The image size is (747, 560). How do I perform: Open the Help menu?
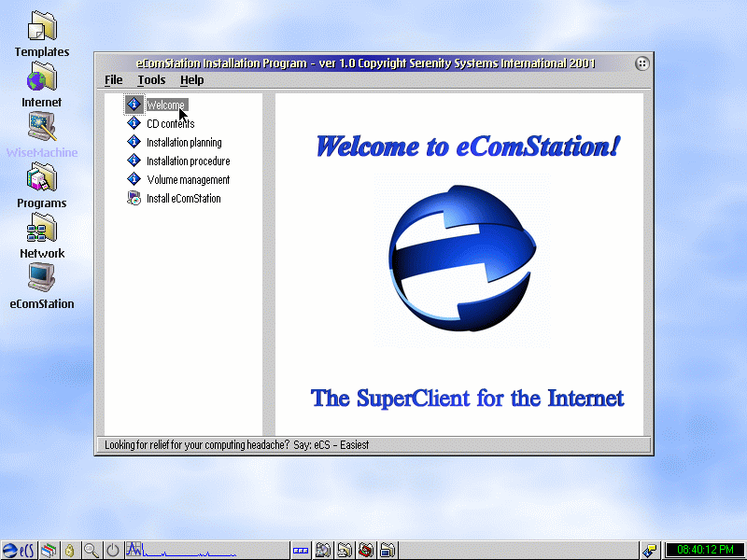pyautogui.click(x=192, y=80)
